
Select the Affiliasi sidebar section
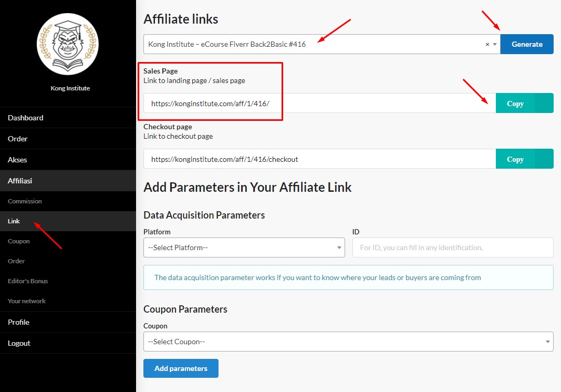click(x=20, y=181)
